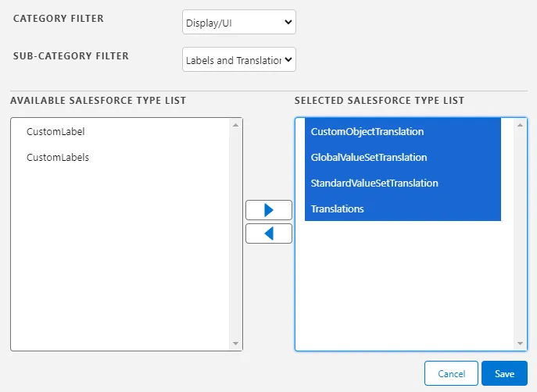
Task: Click the selected list scrollbar up arrow
Action: 521,125
